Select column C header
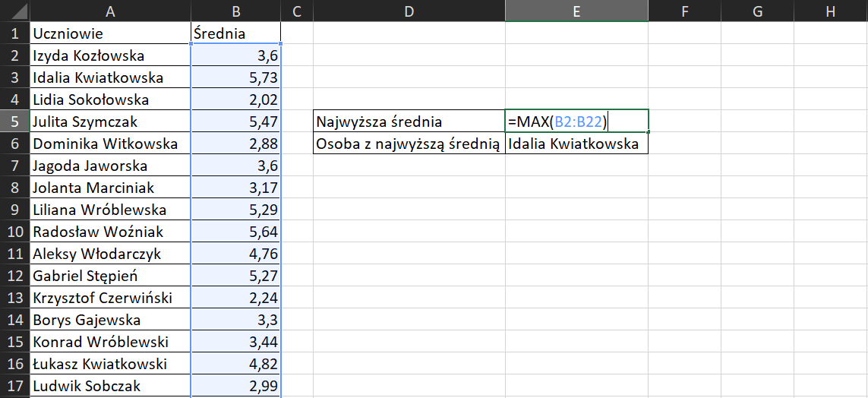This screenshot has width=868, height=398. 297,11
